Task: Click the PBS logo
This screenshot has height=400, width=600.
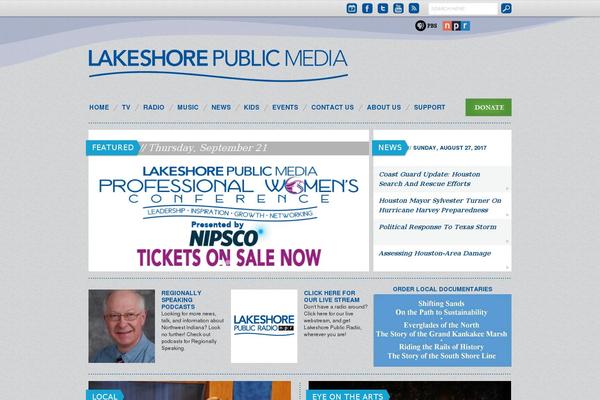Action: (426, 26)
